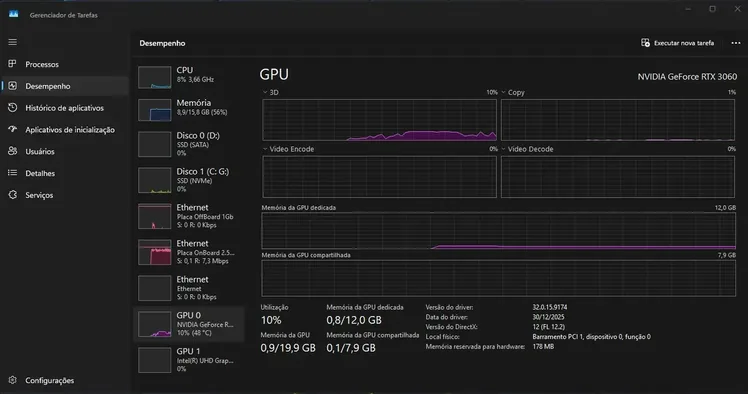Viewport: 748px width, 394px height.
Task: Click the NVIDIA GeForce RTX 3060 title
Action: 687,76
